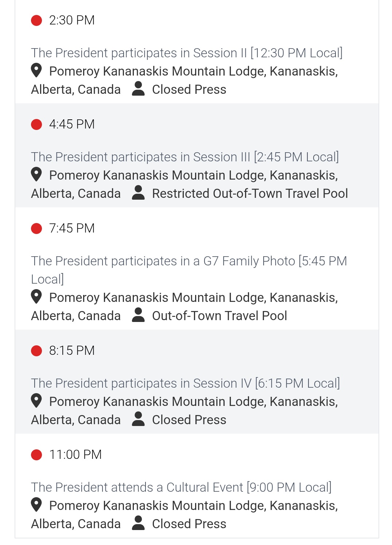Click the red dot beside 7:45 PM
392x545 pixels.
tap(36, 229)
